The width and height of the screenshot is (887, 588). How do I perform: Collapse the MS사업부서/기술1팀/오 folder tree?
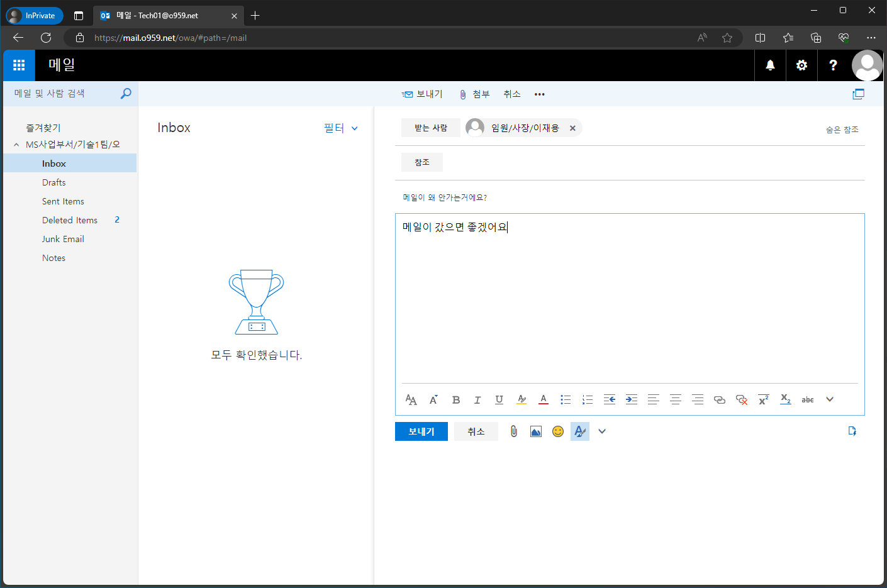(x=16, y=144)
